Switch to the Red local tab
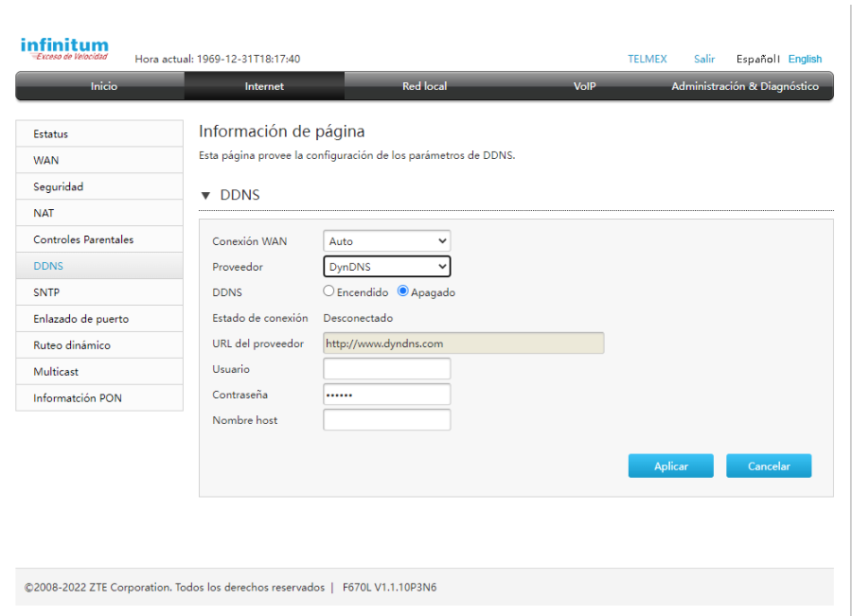Image resolution: width=852 pixels, height=616 pixels. coord(424,86)
